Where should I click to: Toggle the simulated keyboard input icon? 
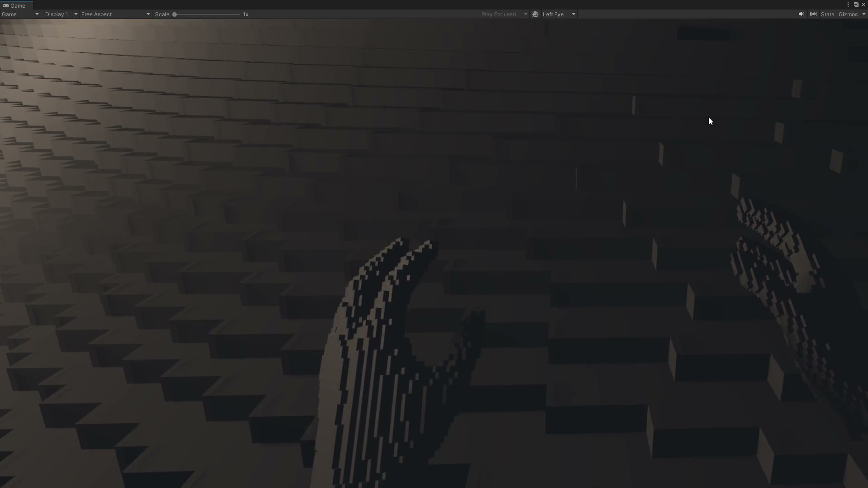[813, 14]
